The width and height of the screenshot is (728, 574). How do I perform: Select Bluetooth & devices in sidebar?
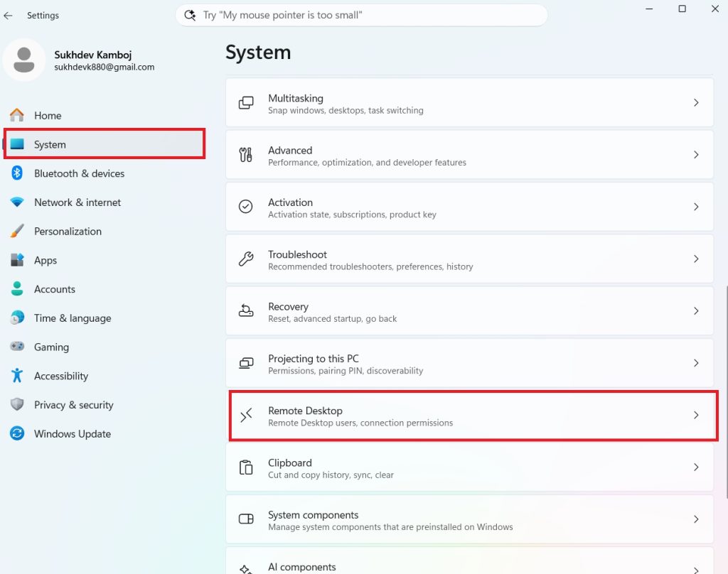pyautogui.click(x=80, y=173)
